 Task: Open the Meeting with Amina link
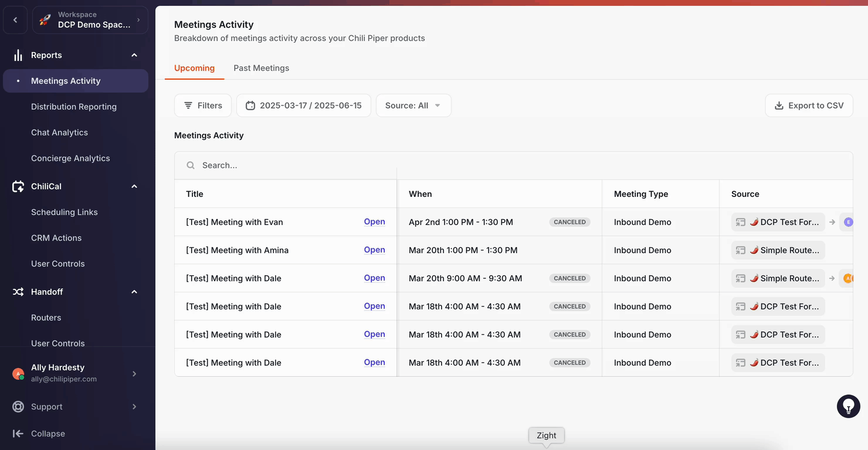(374, 250)
